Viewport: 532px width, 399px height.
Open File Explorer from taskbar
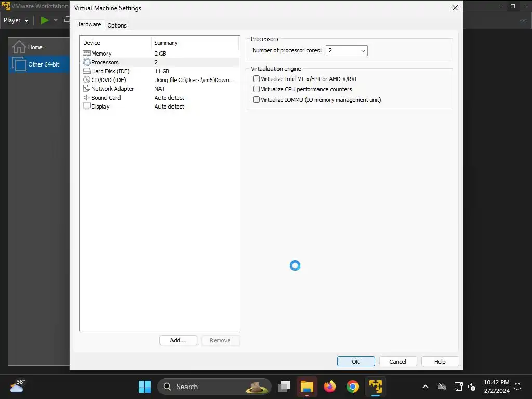tap(307, 387)
